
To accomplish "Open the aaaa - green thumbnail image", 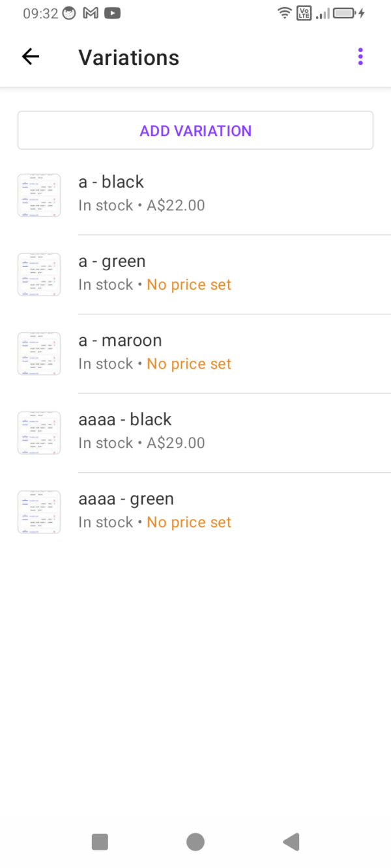I will click(x=39, y=512).
